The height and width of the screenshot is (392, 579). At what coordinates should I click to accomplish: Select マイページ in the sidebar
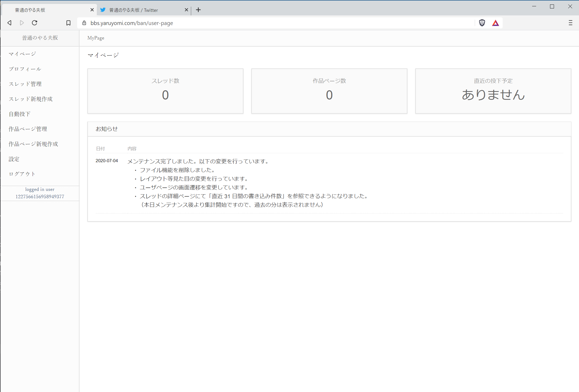(x=22, y=54)
